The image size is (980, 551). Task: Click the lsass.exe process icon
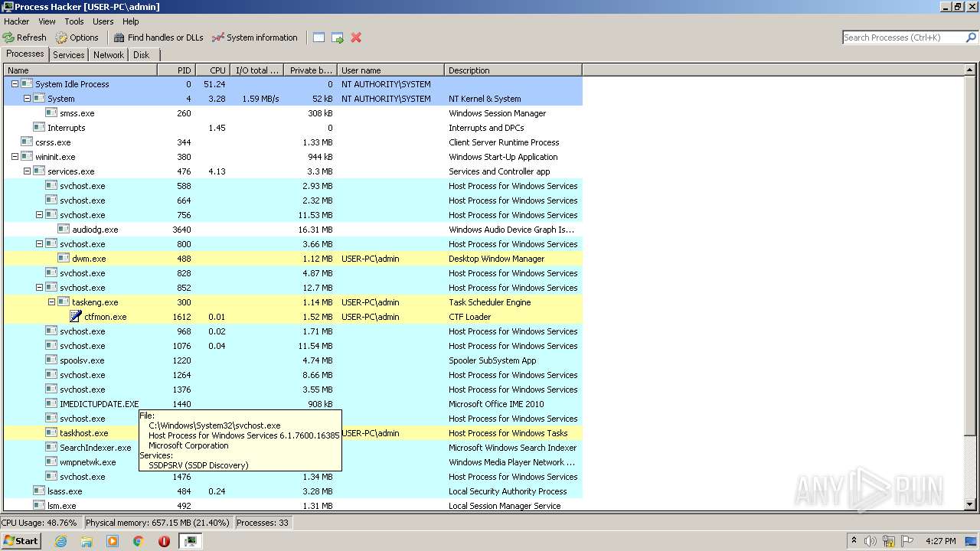pos(39,491)
